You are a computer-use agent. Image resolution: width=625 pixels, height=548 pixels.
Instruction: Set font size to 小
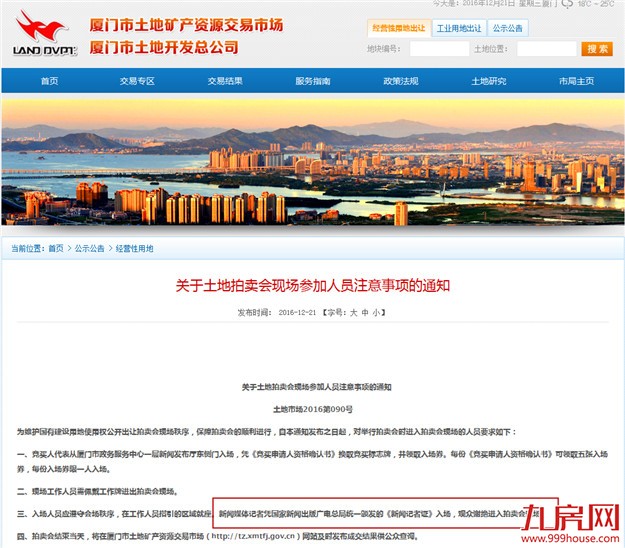point(376,312)
